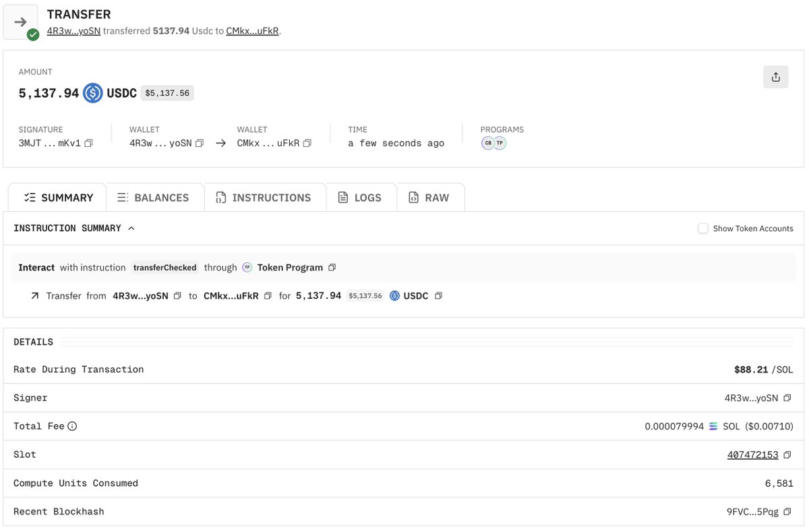This screenshot has height=532, width=809.
Task: Click the transferChecked instruction badge
Action: (165, 268)
